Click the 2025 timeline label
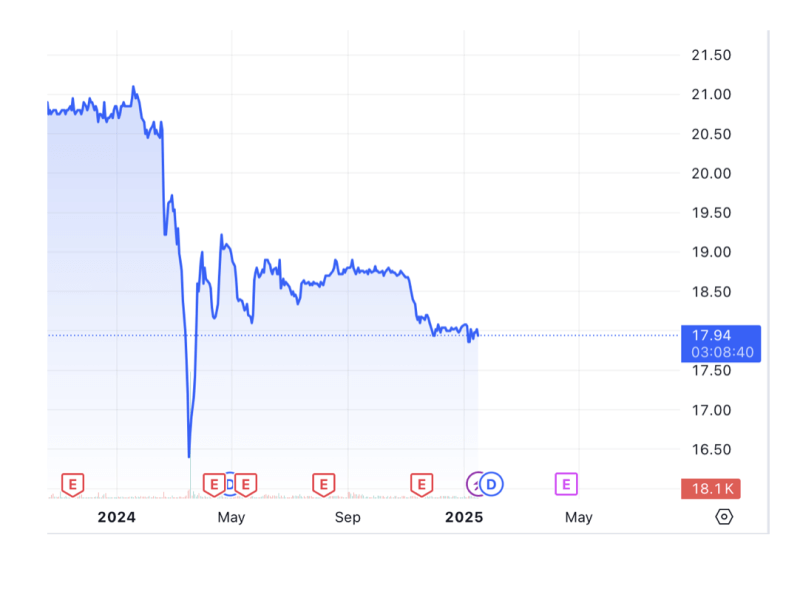The image size is (800, 600). (466, 517)
